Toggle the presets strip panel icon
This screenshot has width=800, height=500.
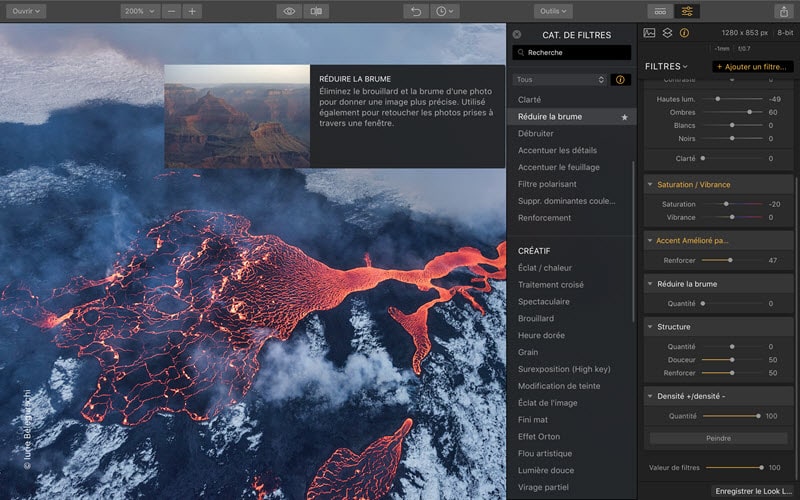[x=660, y=11]
